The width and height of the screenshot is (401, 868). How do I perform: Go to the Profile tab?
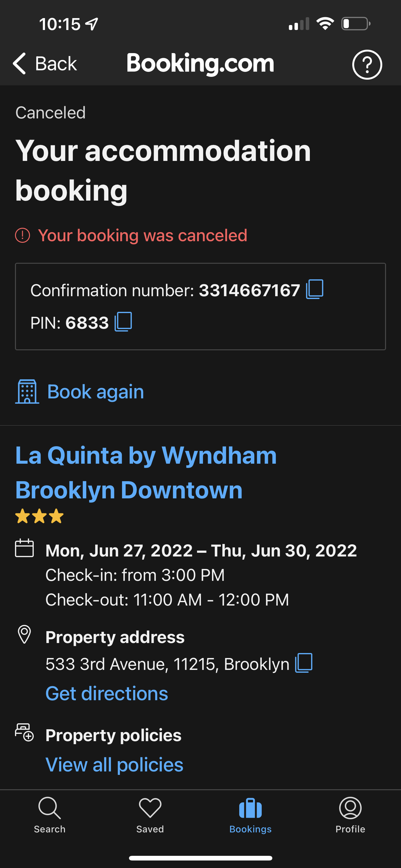350,814
